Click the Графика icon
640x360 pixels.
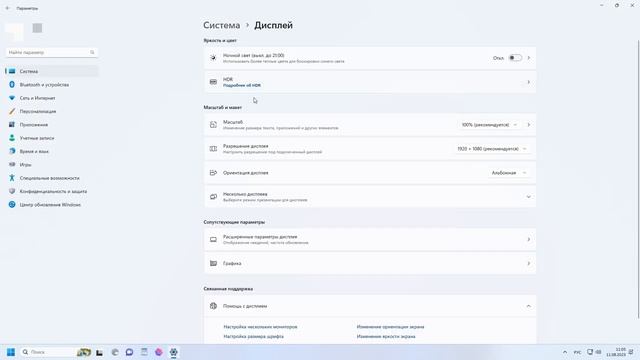pos(213,263)
